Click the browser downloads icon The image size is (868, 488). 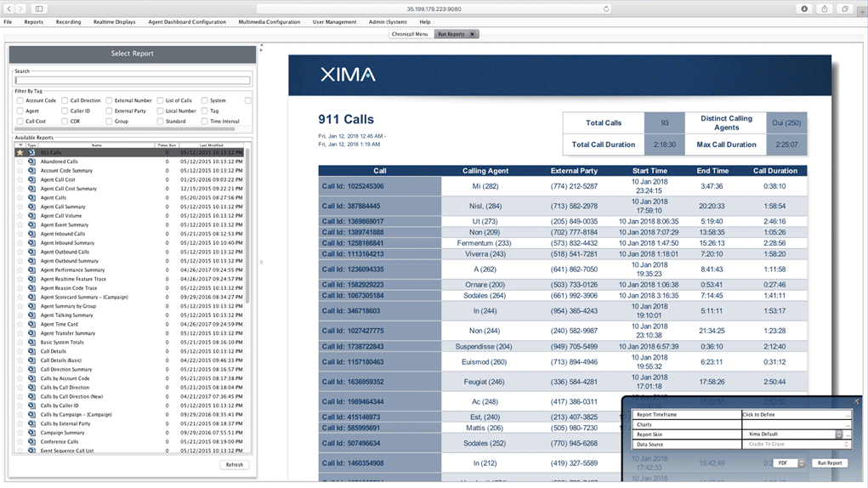point(804,9)
